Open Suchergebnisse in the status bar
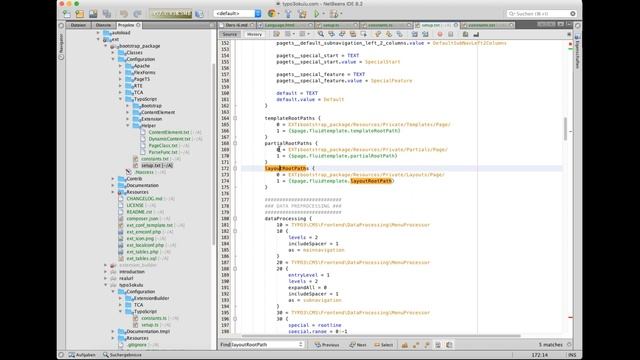The height and width of the screenshot is (360, 640). click(122, 355)
